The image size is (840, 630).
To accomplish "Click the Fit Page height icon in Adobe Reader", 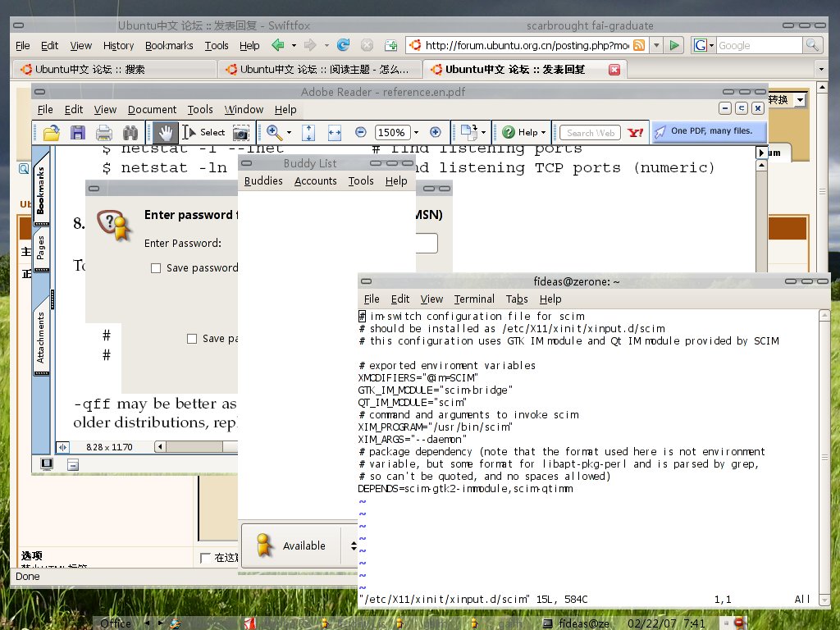I will pos(308,132).
